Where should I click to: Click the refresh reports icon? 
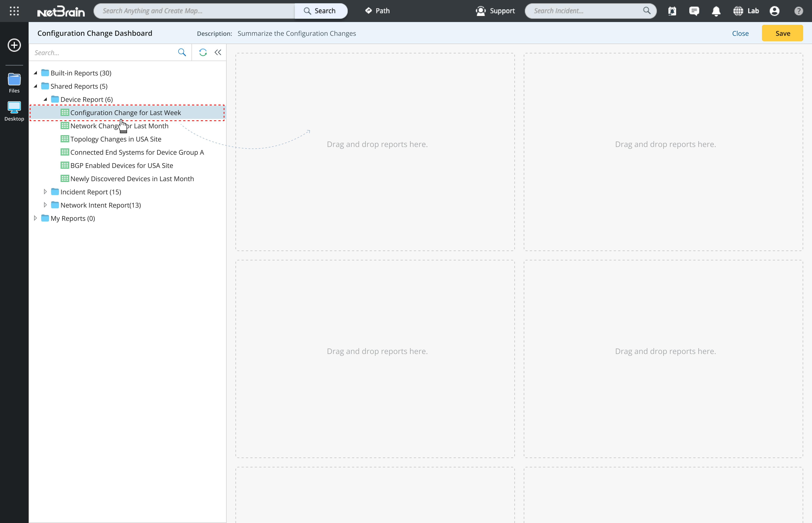point(203,52)
